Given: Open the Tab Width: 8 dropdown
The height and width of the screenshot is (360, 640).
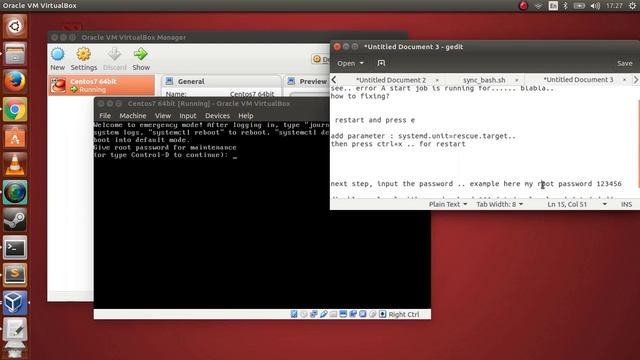Looking at the screenshot, I should 500,204.
